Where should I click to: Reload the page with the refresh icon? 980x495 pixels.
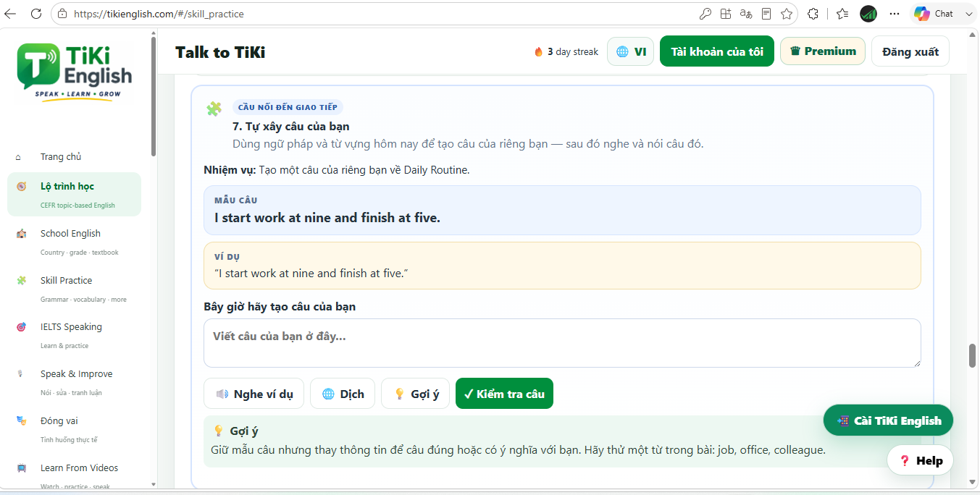(35, 14)
